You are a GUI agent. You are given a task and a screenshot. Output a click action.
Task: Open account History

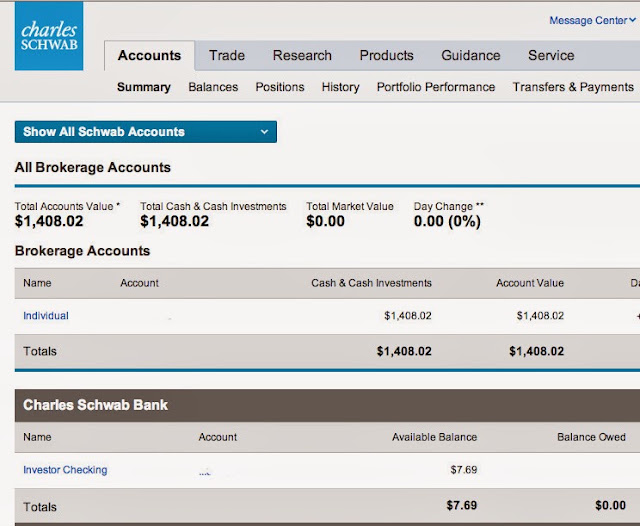click(340, 87)
